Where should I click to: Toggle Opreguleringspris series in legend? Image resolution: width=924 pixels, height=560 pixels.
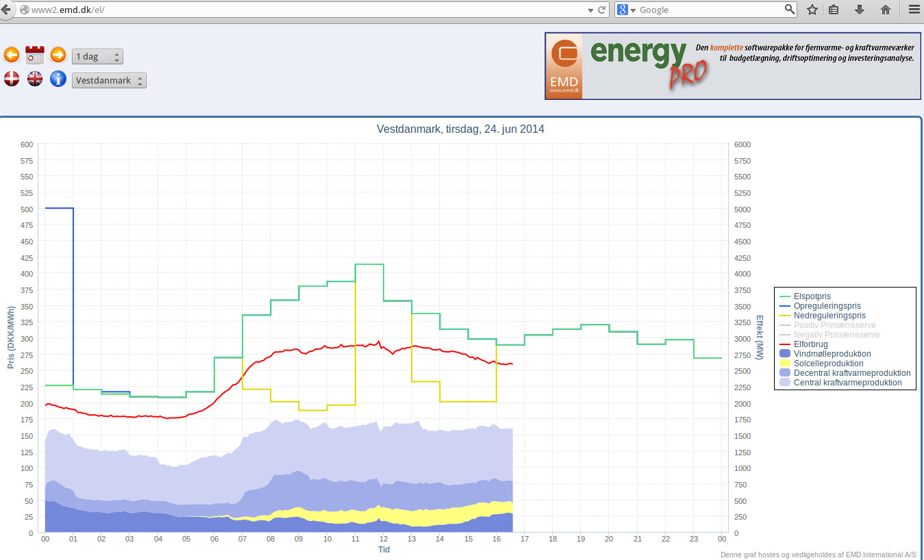point(820,306)
